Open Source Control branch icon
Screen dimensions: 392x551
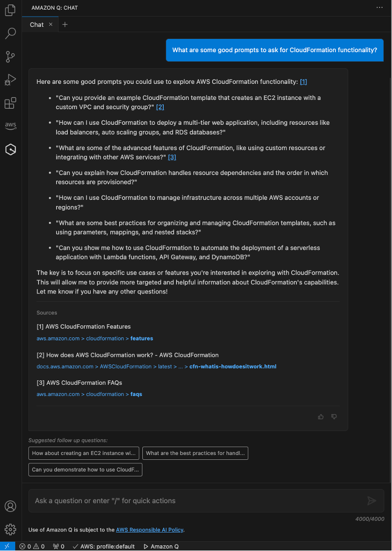(x=10, y=57)
